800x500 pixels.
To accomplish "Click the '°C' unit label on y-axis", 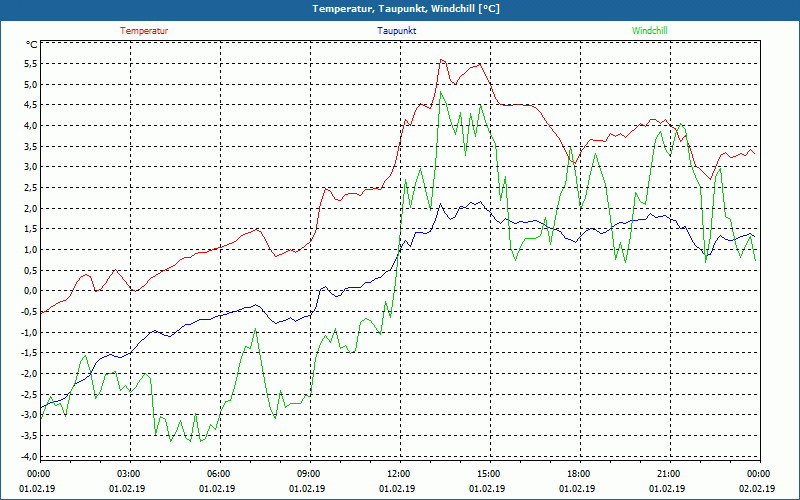I will (x=32, y=45).
